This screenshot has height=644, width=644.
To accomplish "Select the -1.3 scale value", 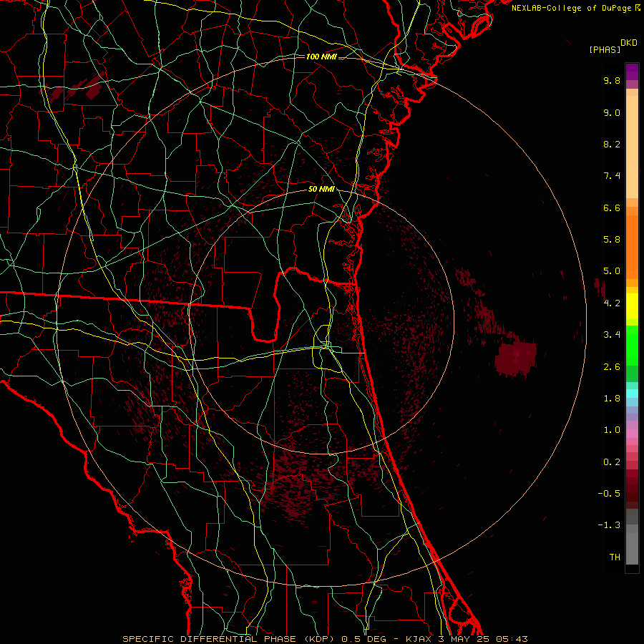I will [x=609, y=525].
